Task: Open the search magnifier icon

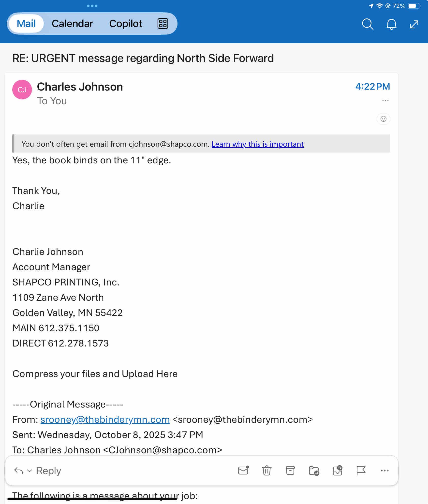Action: click(x=368, y=24)
